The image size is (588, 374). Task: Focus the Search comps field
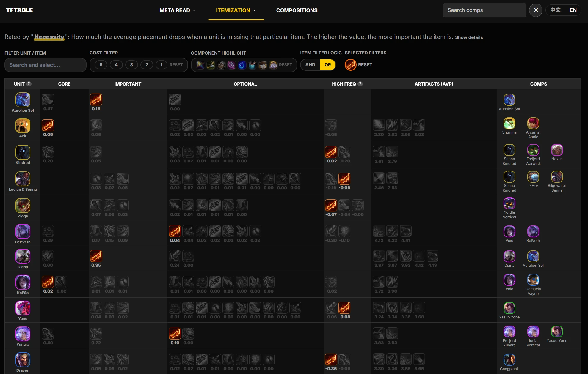coord(484,10)
